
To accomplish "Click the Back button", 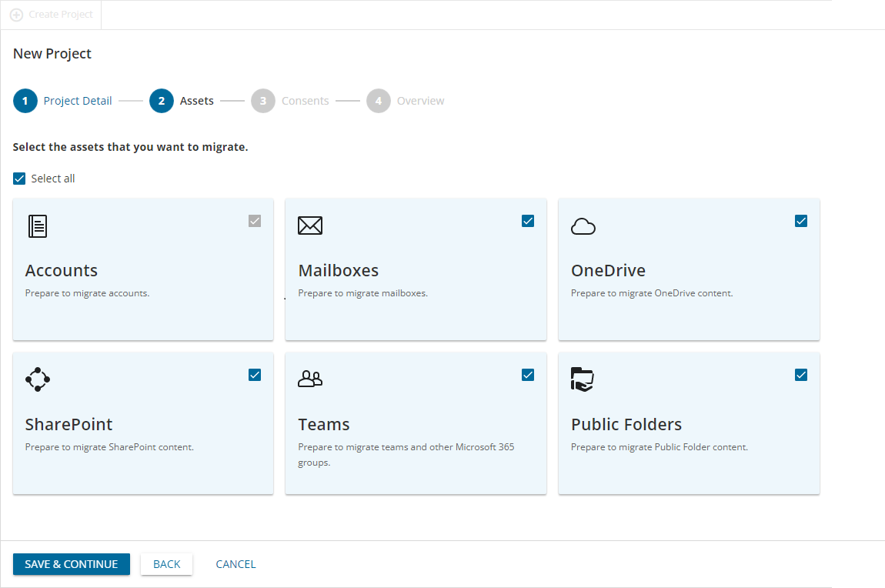I will click(x=166, y=564).
